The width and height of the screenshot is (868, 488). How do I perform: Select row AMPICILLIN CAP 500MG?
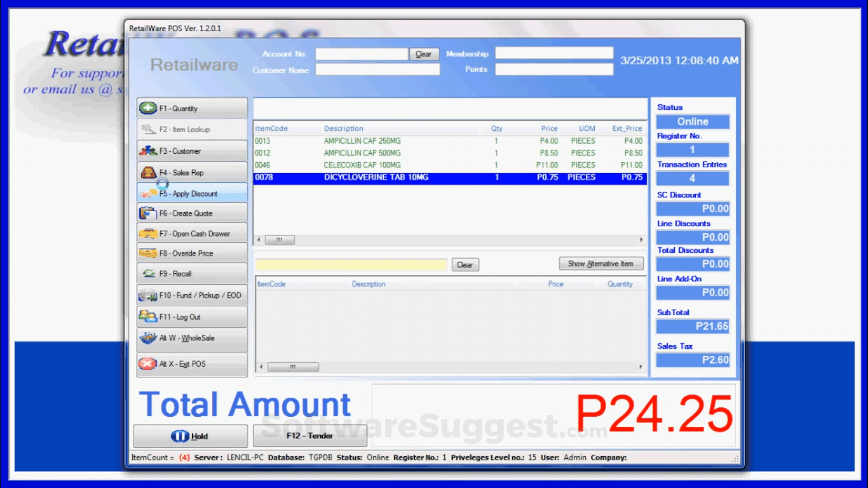[450, 153]
